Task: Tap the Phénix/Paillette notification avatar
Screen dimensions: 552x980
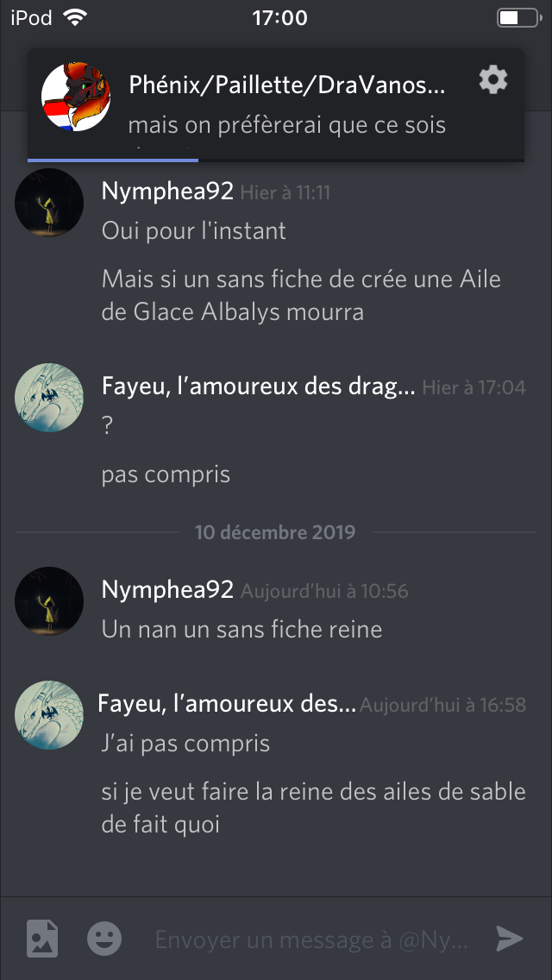Action: [76, 97]
